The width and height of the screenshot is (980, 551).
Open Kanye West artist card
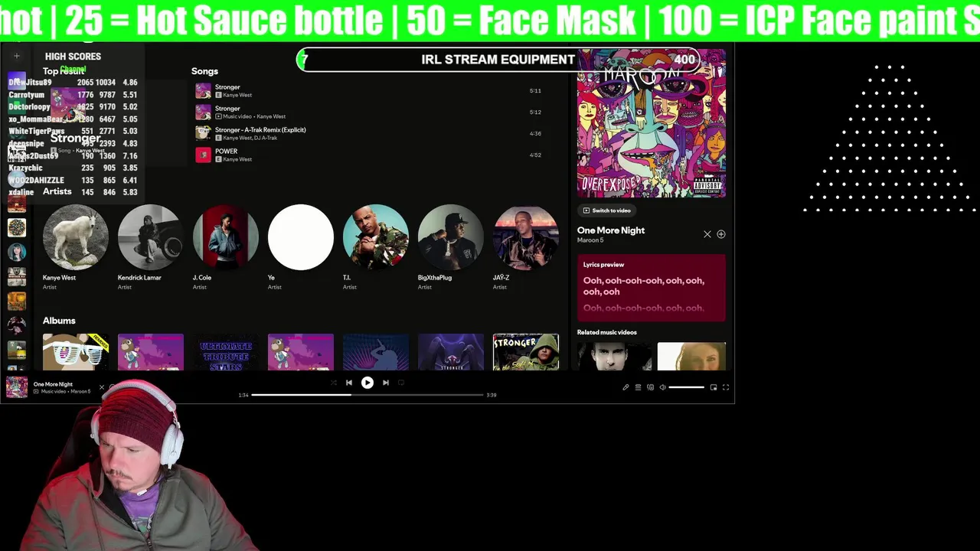coord(76,247)
